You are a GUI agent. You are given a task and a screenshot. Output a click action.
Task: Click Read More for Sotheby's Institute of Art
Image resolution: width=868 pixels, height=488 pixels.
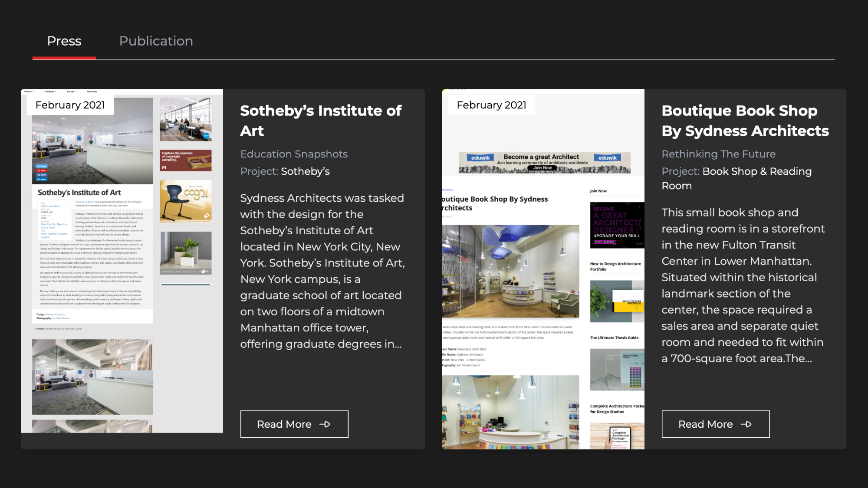(x=294, y=424)
